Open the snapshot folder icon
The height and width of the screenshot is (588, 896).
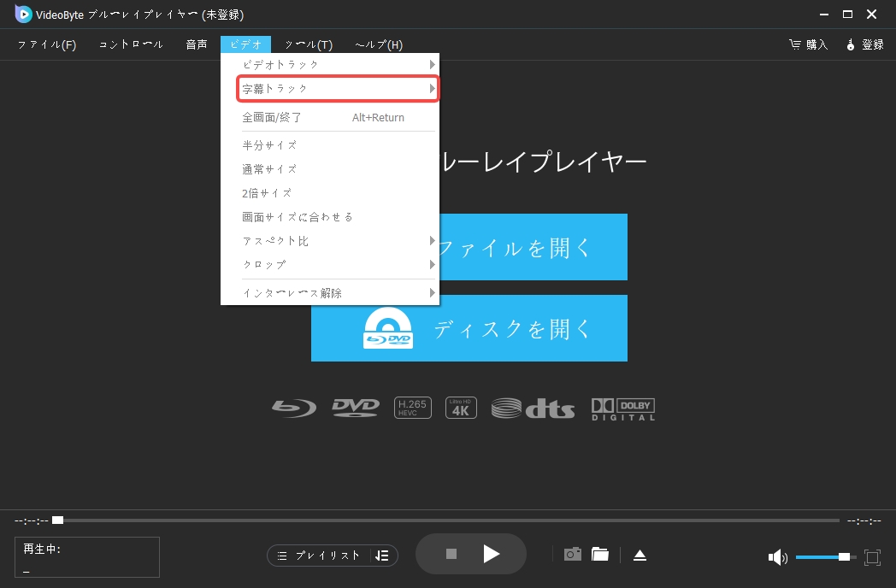[600, 554]
